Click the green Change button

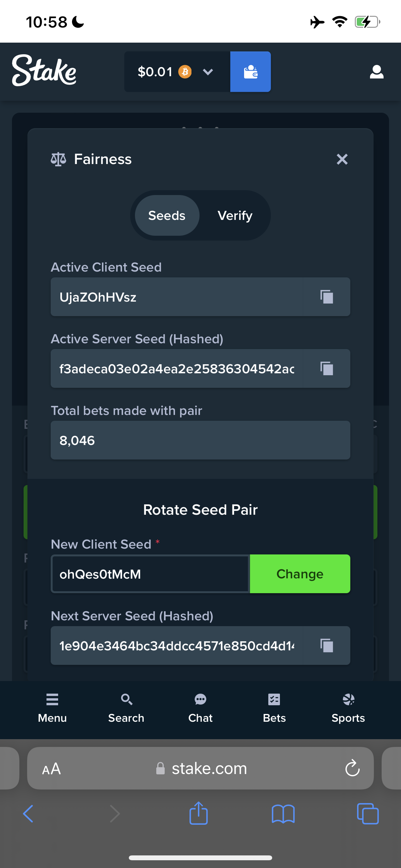click(300, 574)
